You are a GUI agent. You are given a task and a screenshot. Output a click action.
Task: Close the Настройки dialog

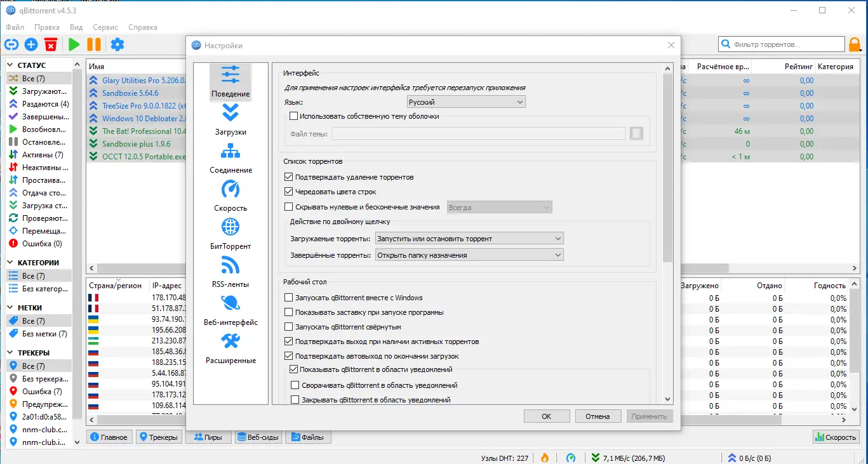(x=671, y=45)
